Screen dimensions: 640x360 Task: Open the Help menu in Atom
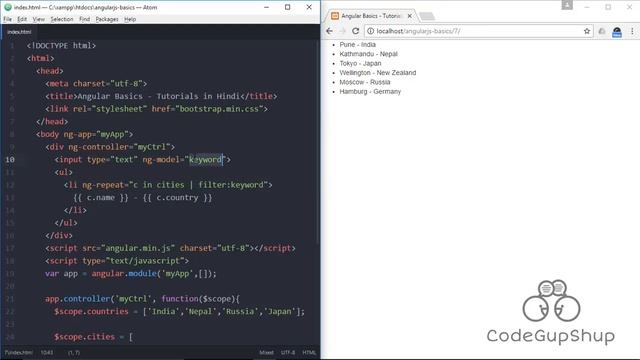(130, 19)
